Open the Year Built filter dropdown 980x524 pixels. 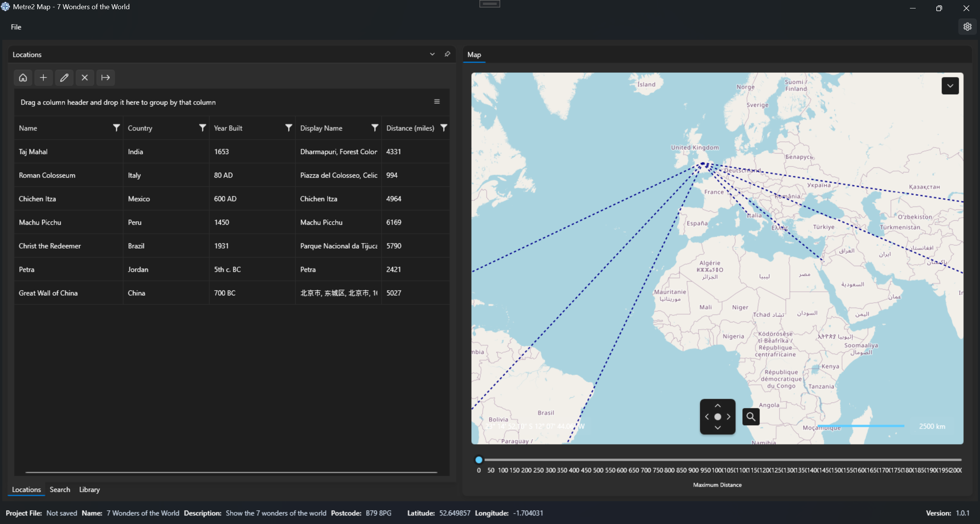[288, 128]
